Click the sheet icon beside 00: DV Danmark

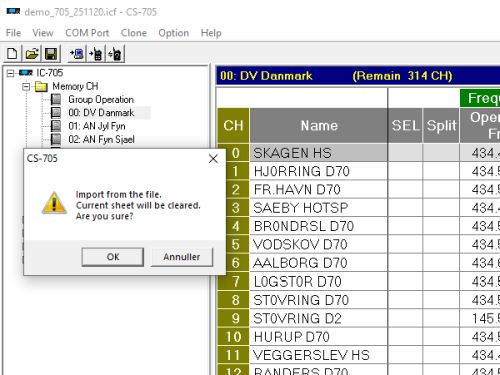coord(56,113)
